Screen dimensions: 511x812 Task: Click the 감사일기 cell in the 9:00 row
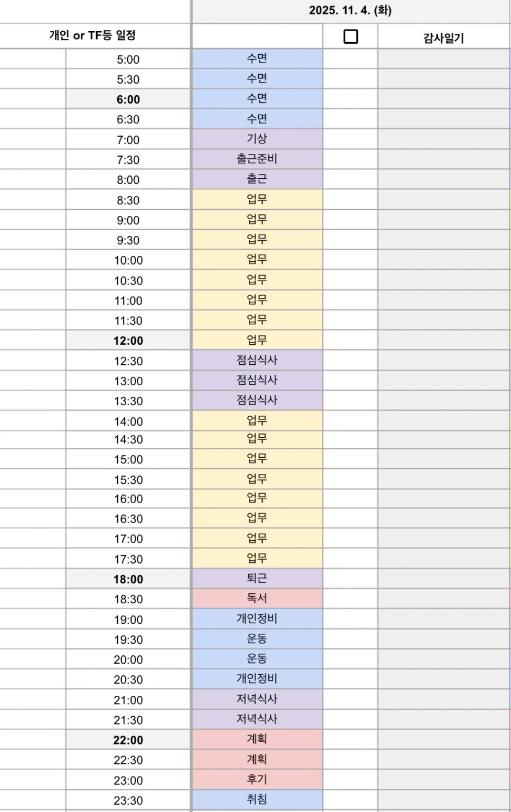[444, 220]
